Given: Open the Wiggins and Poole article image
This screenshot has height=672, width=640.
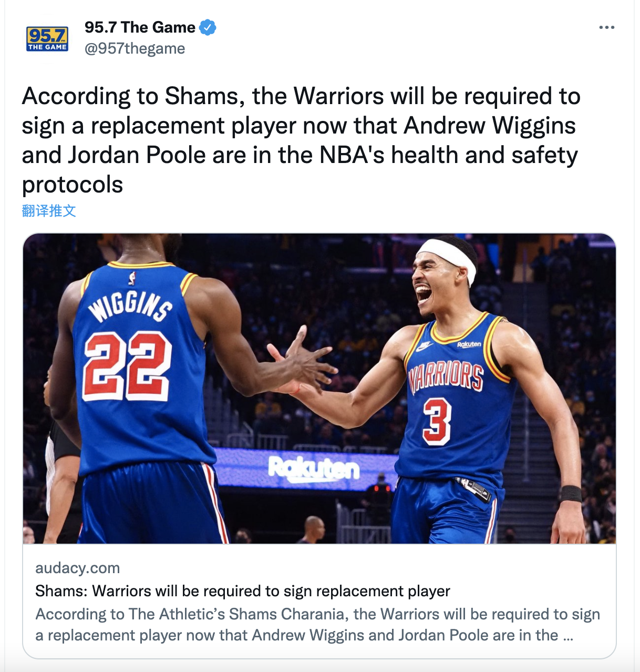Looking at the screenshot, I should [x=319, y=389].
